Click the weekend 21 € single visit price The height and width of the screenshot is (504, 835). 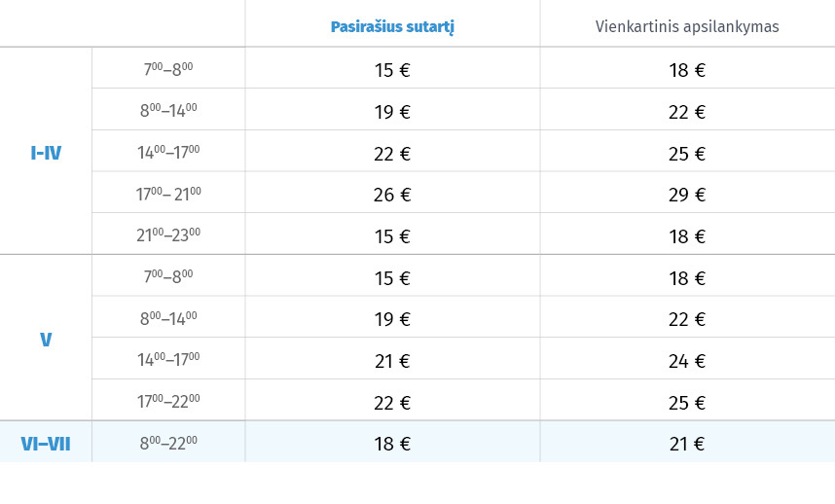[x=687, y=444]
